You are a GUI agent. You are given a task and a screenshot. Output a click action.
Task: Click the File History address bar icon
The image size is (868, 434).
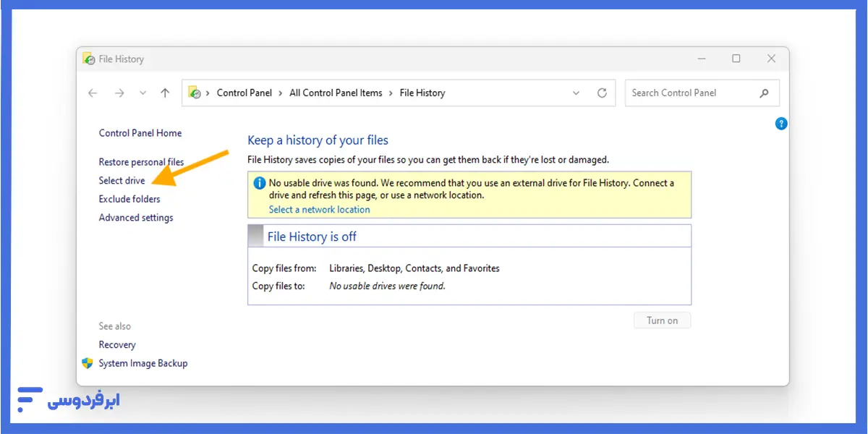pyautogui.click(x=194, y=93)
